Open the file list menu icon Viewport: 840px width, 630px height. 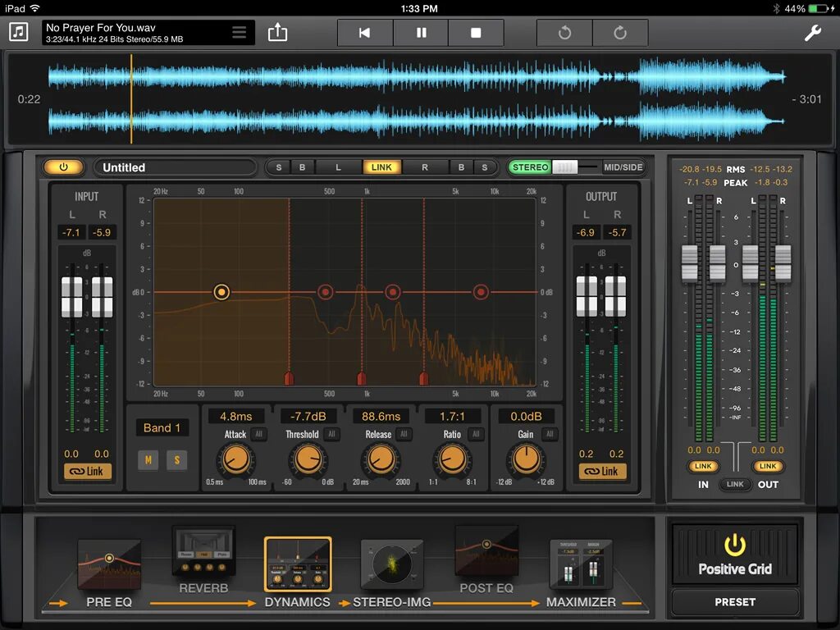(239, 32)
